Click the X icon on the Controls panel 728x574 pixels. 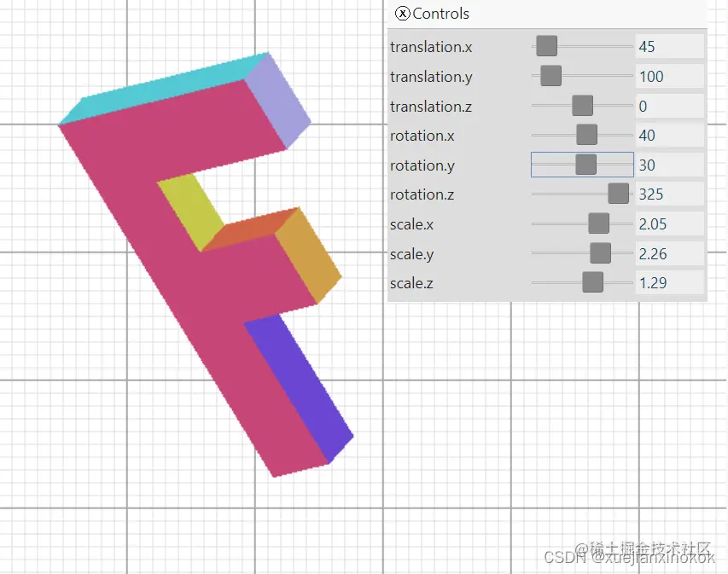401,14
